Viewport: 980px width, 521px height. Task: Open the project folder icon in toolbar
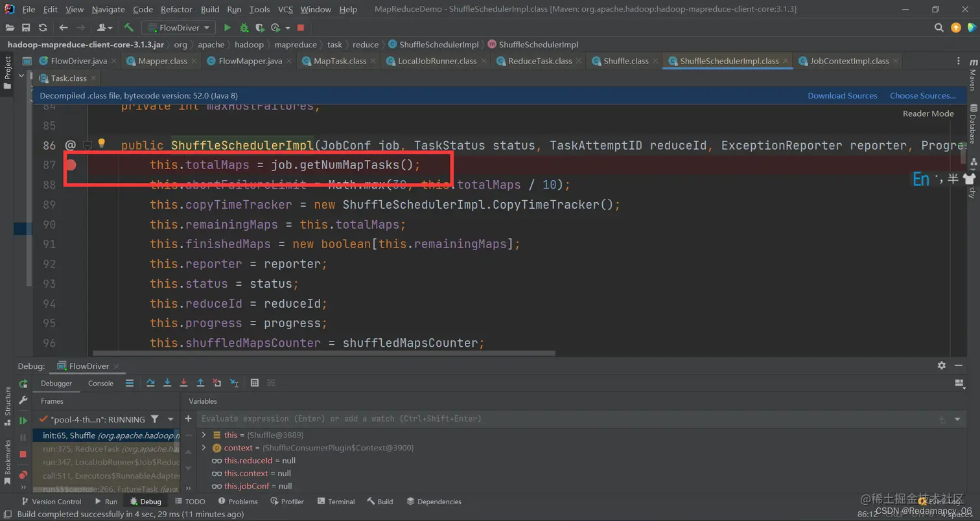coord(10,28)
